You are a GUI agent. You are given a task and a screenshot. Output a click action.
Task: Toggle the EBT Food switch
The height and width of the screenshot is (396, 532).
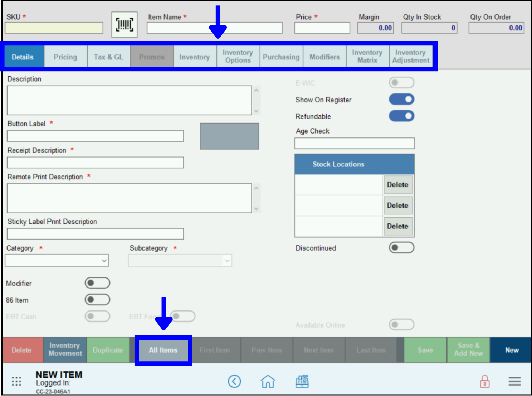183,316
